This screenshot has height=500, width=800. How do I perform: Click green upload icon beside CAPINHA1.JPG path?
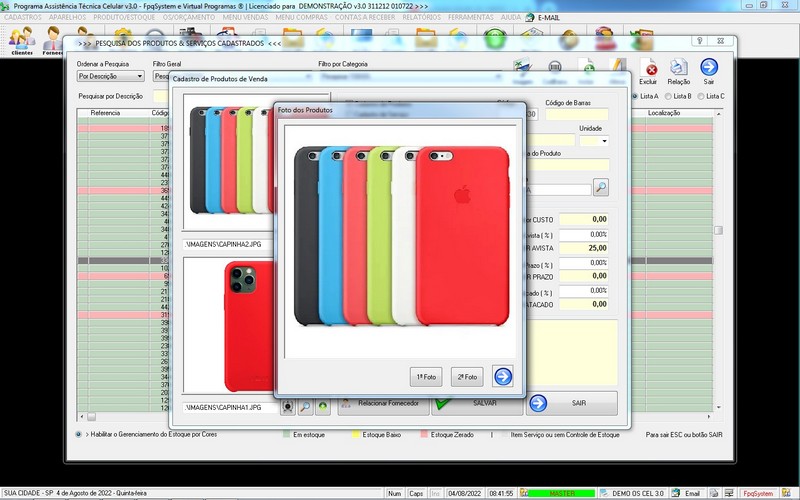click(x=322, y=407)
